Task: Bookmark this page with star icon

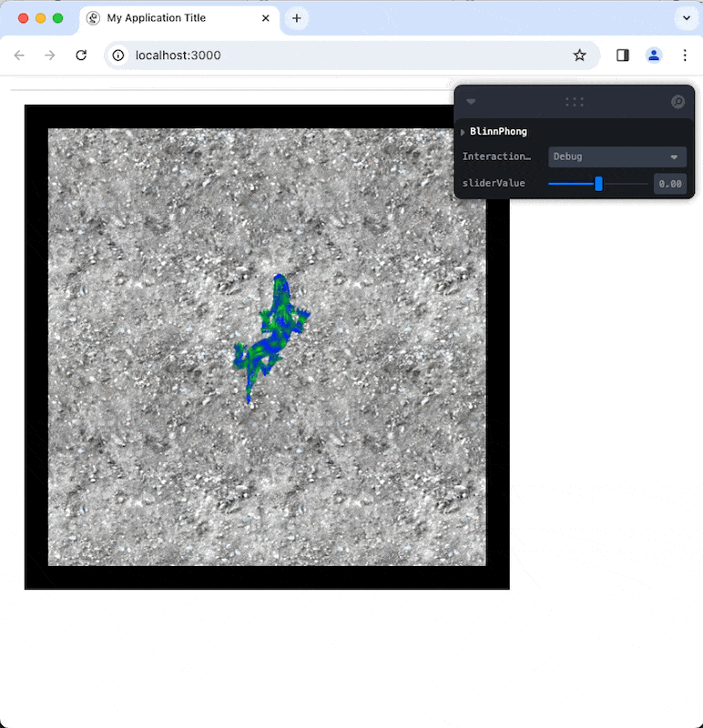Action: pos(579,56)
